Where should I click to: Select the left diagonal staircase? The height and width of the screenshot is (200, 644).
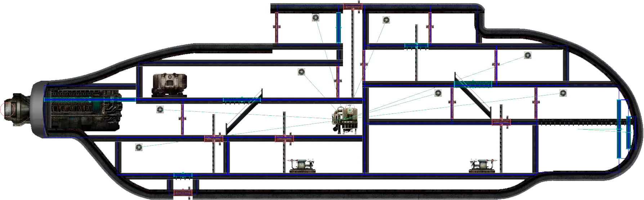tap(243, 112)
